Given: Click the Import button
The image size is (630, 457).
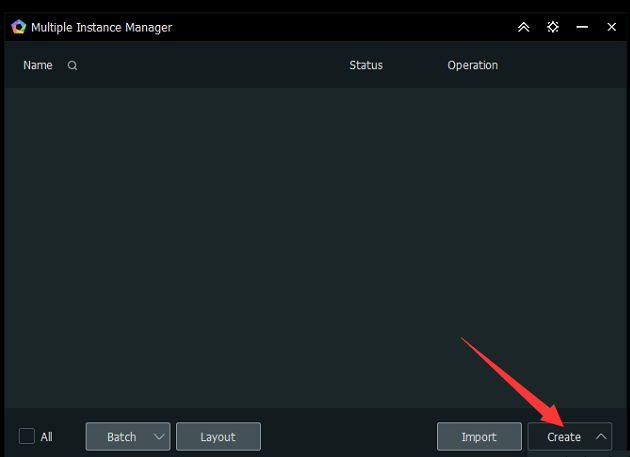Looking at the screenshot, I should [x=479, y=437].
